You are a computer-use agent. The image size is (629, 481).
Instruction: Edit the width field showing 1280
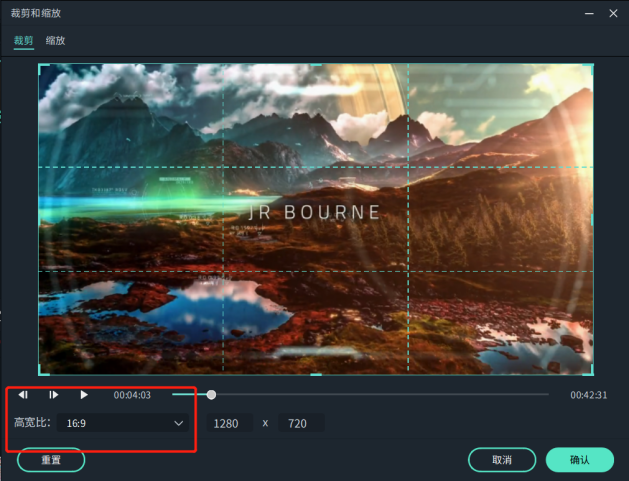(229, 423)
